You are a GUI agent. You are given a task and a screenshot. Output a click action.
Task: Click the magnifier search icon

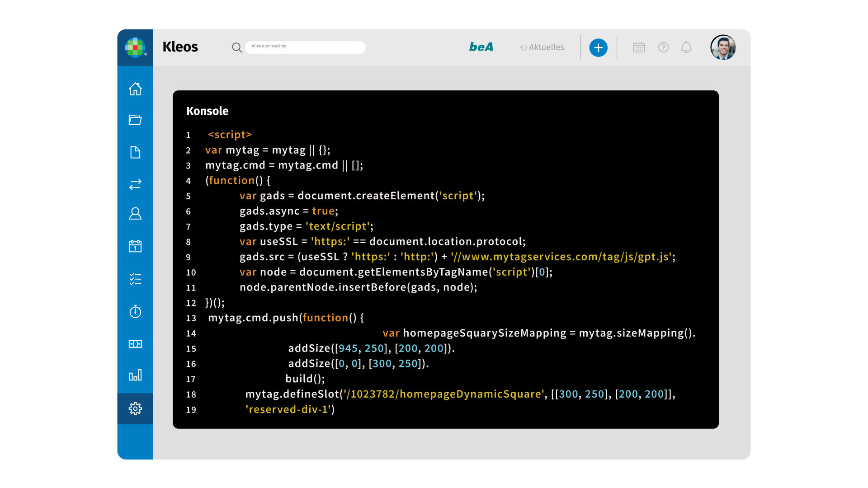point(236,47)
